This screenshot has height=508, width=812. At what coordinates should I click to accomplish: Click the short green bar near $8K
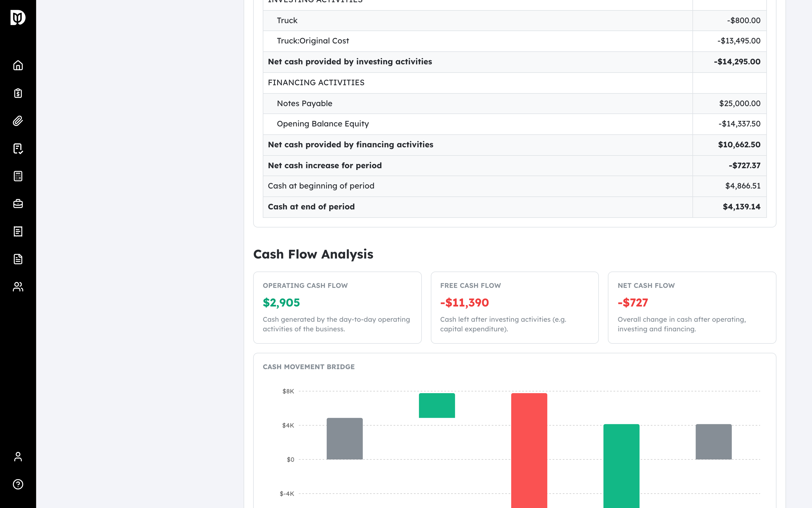click(x=437, y=406)
